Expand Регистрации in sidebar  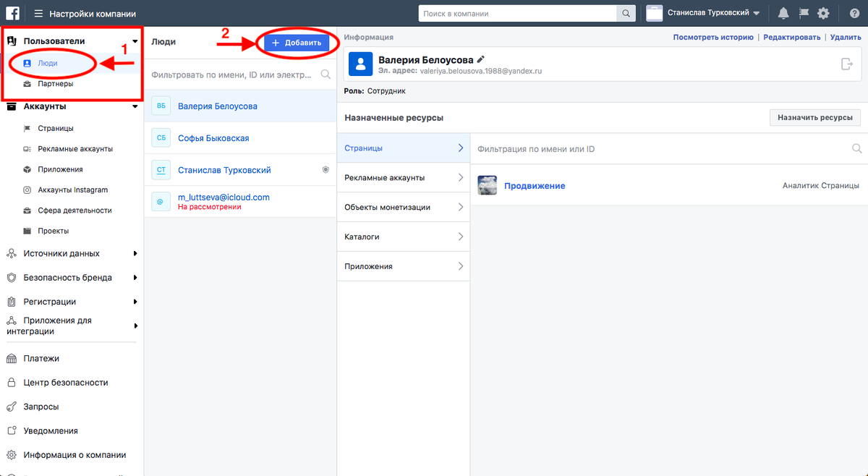coord(135,302)
